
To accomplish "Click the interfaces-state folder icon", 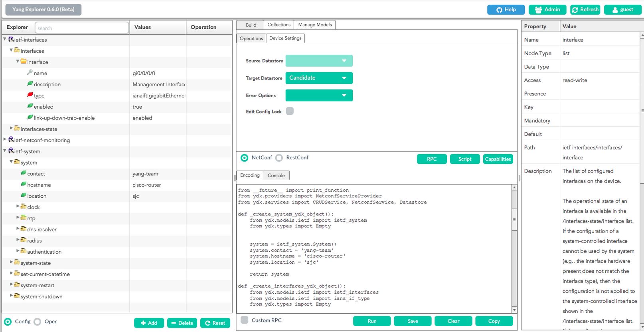I will [17, 129].
